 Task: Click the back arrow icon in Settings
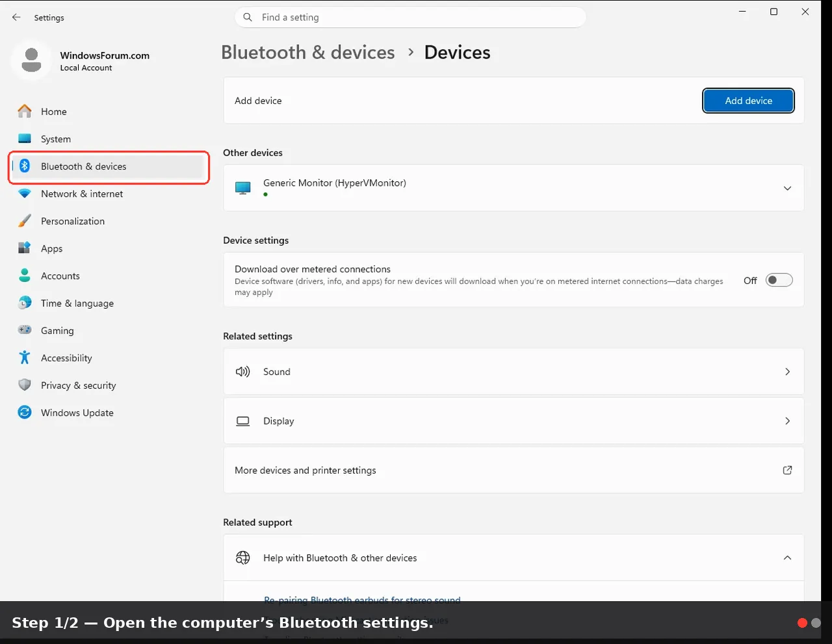[16, 18]
